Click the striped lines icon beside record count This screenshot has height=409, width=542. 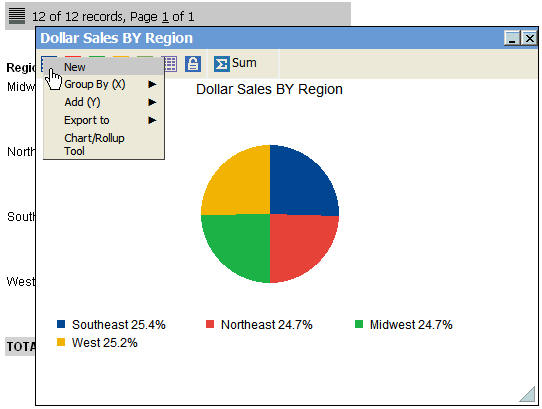pyautogui.click(x=17, y=16)
